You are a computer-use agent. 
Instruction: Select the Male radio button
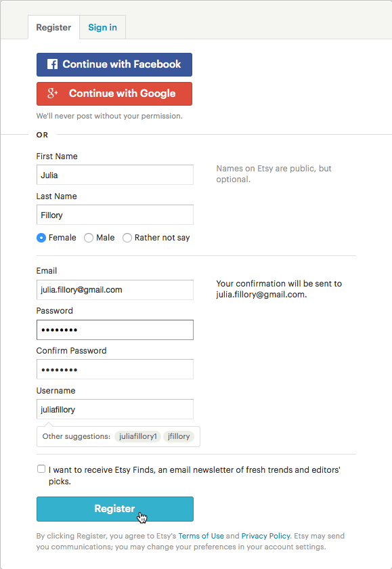point(89,238)
